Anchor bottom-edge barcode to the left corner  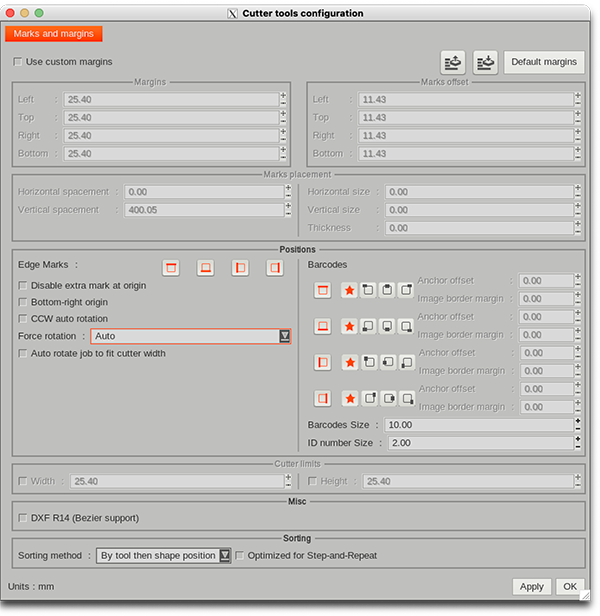click(x=368, y=326)
